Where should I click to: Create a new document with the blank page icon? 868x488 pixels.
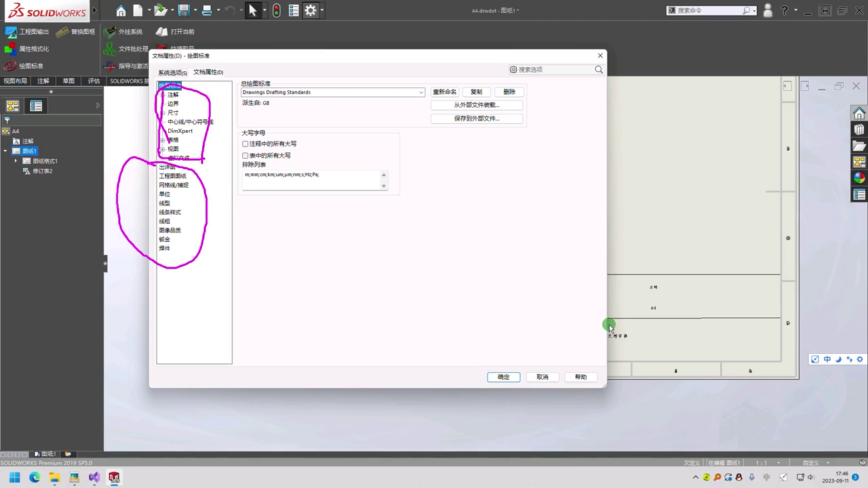[x=138, y=11]
